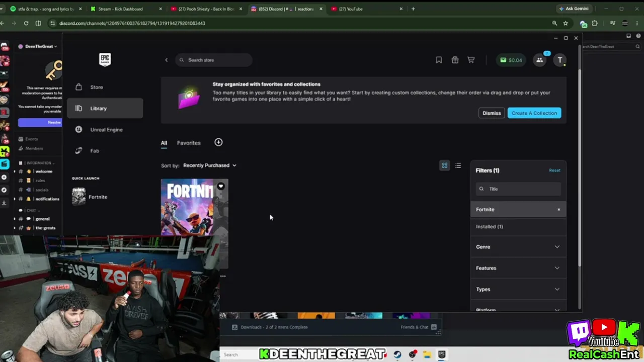Viewport: 644px width, 362px height.
Task: Open the T account profile menu
Action: (560, 60)
